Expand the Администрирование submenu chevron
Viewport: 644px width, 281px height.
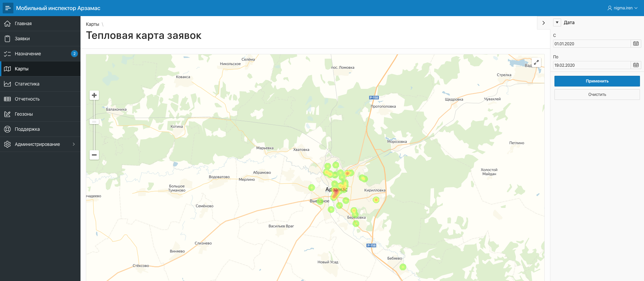74,144
